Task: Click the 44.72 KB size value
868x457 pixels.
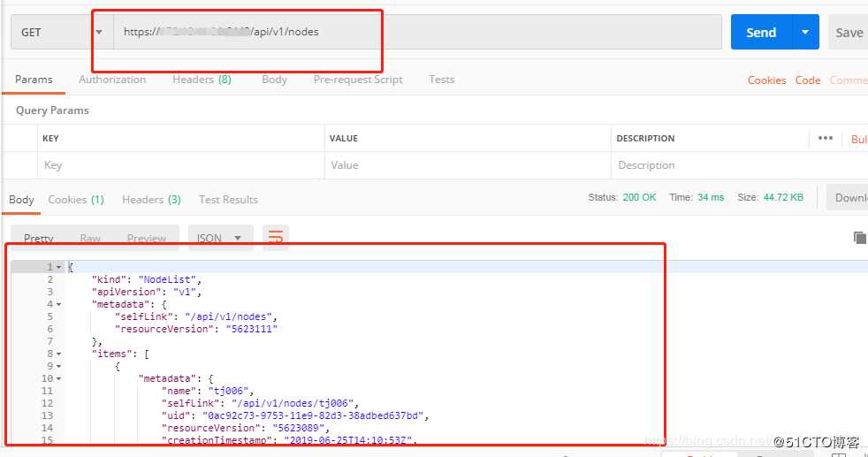Action: point(783,197)
